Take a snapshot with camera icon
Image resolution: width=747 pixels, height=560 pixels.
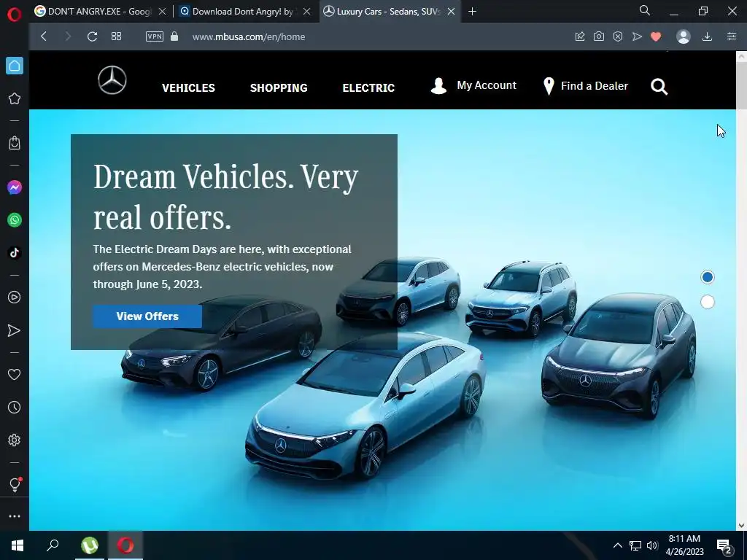[599, 36]
